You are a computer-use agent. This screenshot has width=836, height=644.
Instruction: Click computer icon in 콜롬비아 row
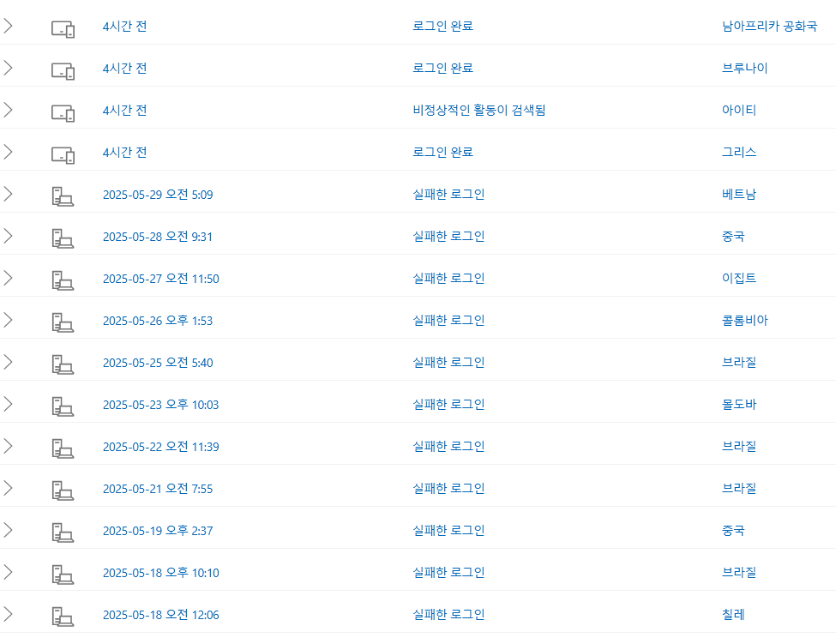(63, 323)
